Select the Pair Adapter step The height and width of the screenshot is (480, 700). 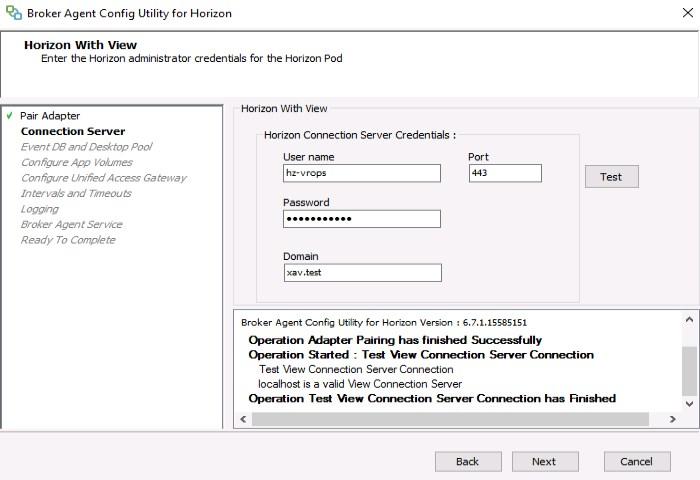tap(50, 116)
